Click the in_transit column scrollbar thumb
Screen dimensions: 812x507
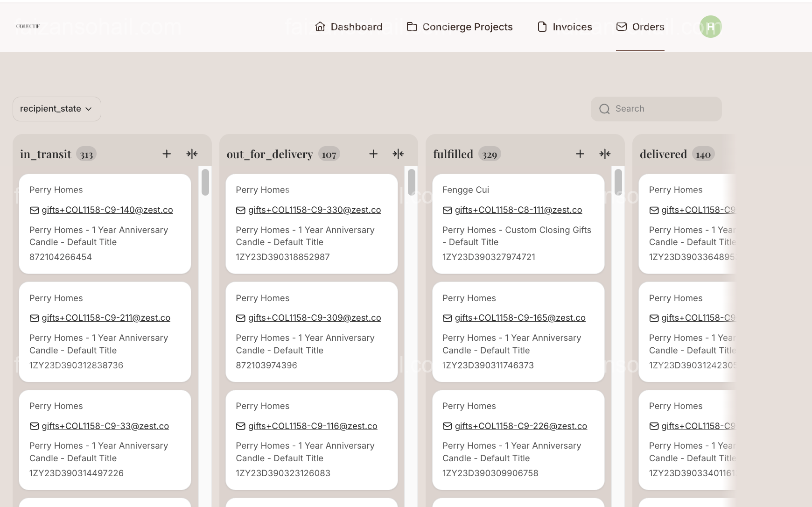[x=205, y=182]
